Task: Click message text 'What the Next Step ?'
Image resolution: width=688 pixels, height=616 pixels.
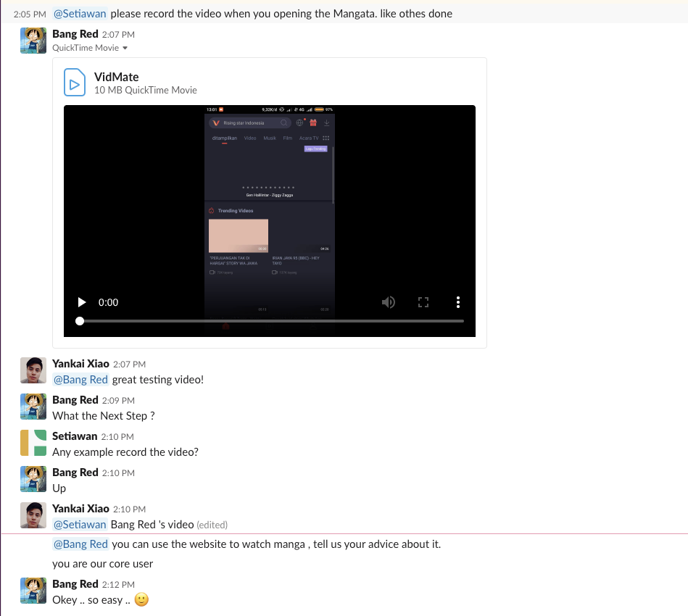Action: pyautogui.click(x=104, y=416)
